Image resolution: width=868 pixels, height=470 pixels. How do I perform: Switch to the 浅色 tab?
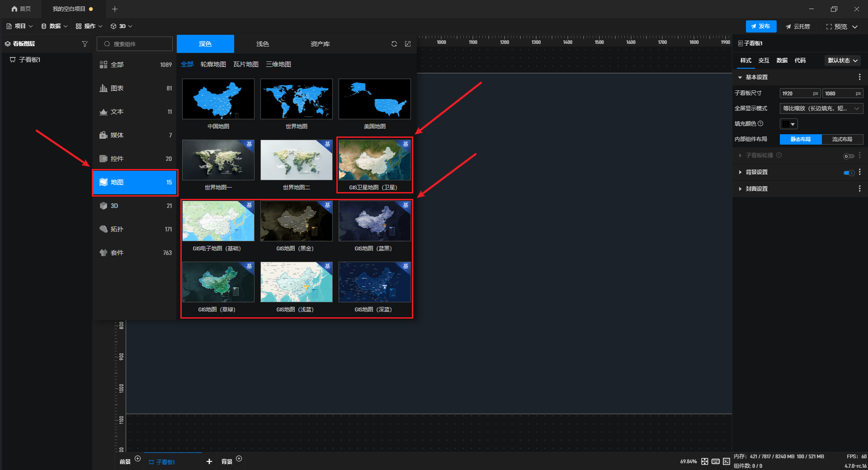(262, 44)
